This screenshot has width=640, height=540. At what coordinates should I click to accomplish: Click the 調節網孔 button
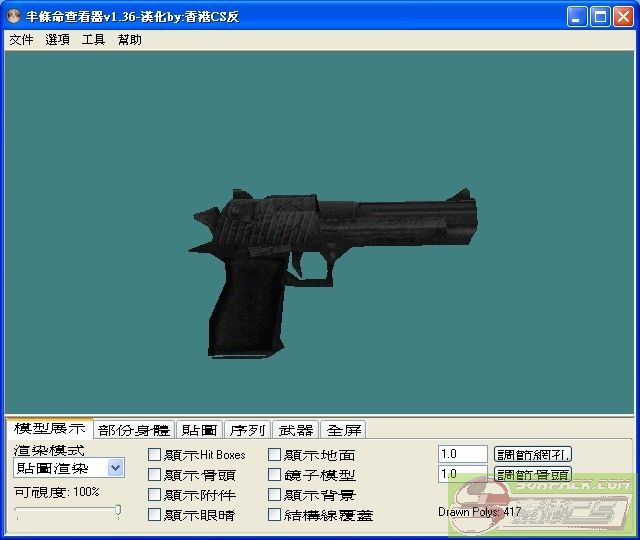[x=533, y=454]
